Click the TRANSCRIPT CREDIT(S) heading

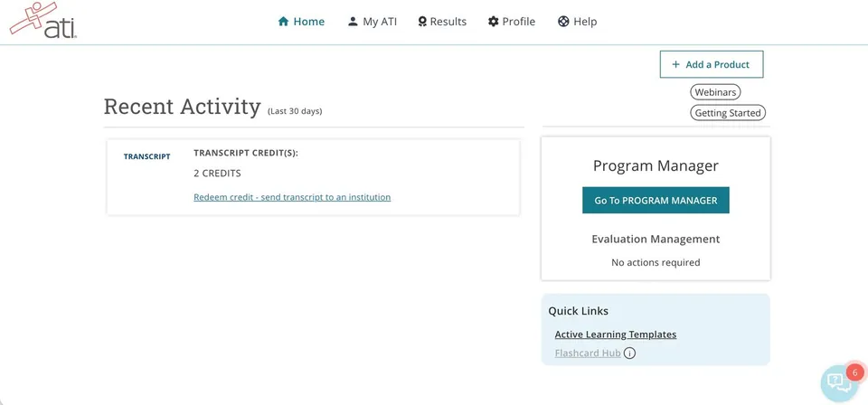(246, 154)
